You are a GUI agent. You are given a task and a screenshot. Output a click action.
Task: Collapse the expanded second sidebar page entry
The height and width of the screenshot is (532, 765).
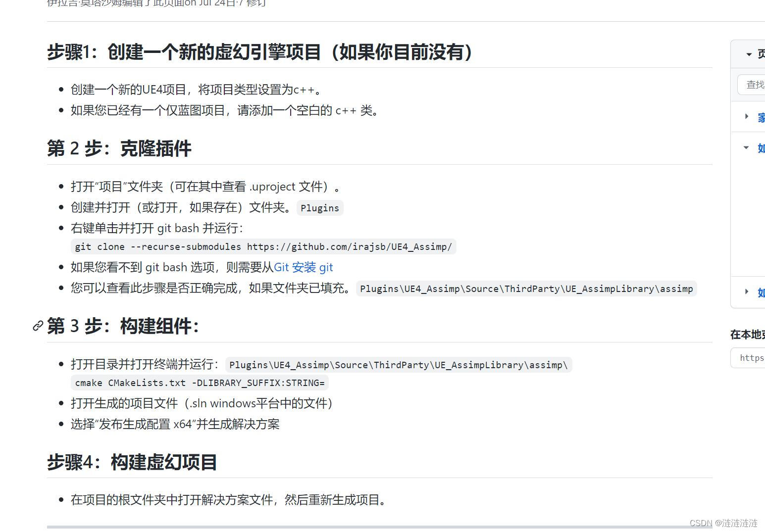[746, 147]
